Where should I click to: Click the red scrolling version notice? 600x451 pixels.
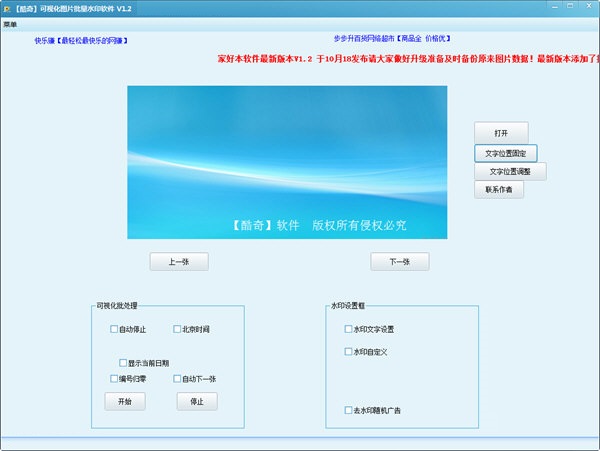[x=408, y=59]
